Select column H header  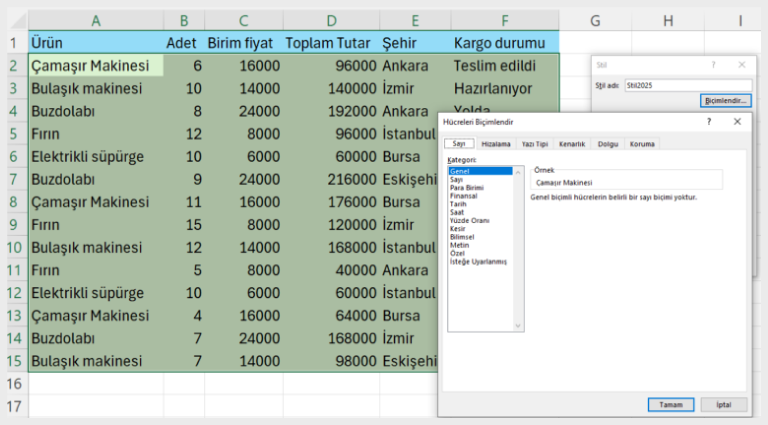pyautogui.click(x=668, y=21)
